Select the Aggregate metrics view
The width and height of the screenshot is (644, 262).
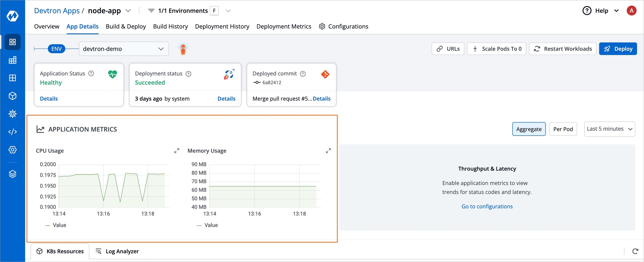pyautogui.click(x=529, y=129)
